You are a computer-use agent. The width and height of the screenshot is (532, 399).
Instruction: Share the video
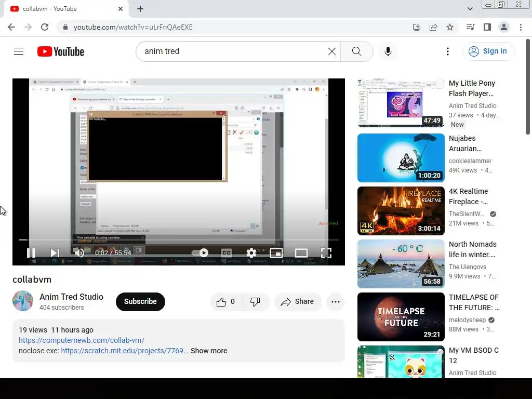(298, 302)
